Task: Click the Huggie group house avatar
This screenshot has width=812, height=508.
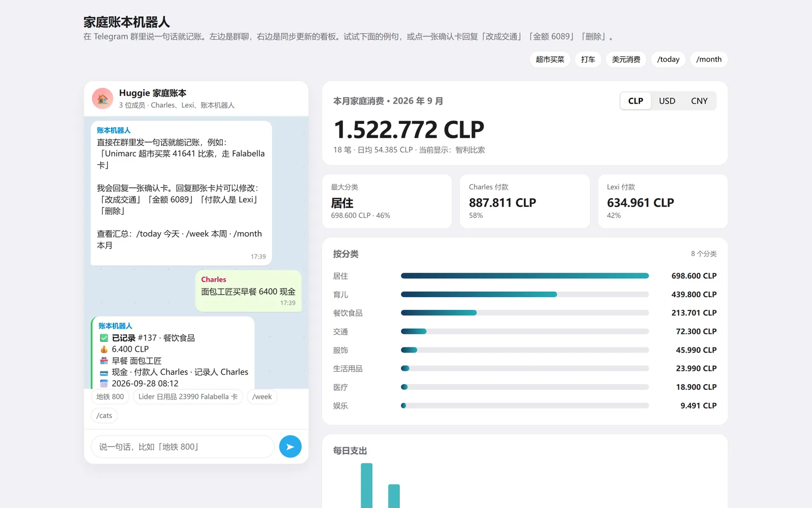Action: click(103, 99)
